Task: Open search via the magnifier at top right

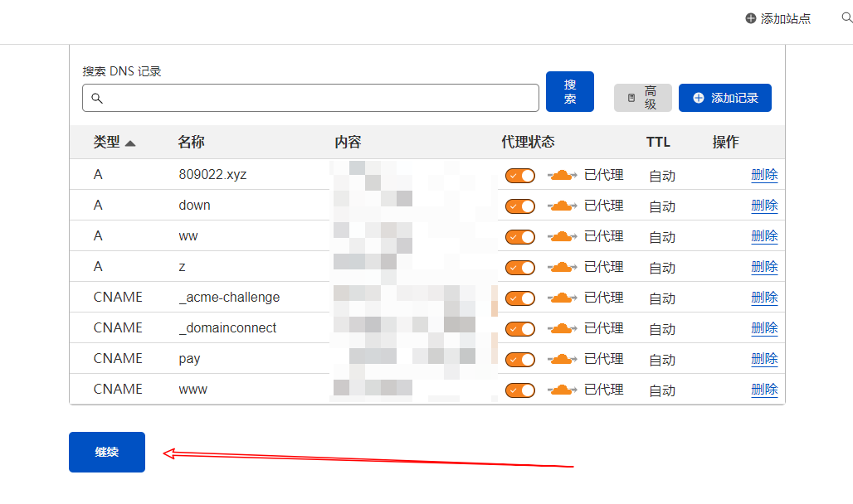Action: pyautogui.click(x=846, y=17)
